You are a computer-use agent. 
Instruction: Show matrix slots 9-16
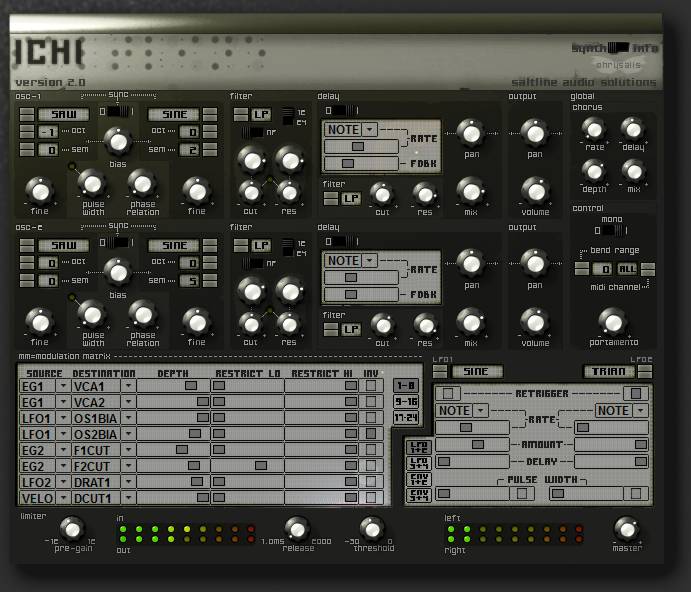click(x=405, y=402)
